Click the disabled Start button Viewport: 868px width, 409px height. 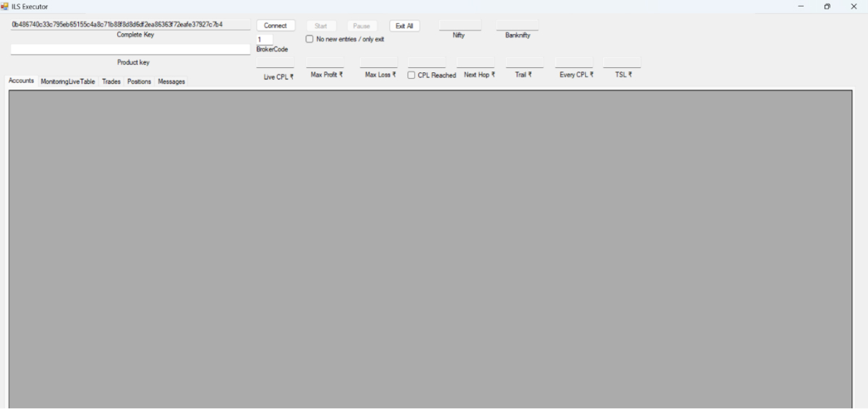[320, 26]
